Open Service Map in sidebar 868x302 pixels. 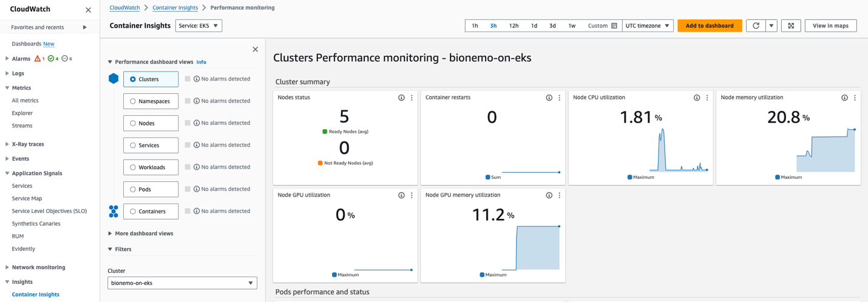(x=27, y=198)
